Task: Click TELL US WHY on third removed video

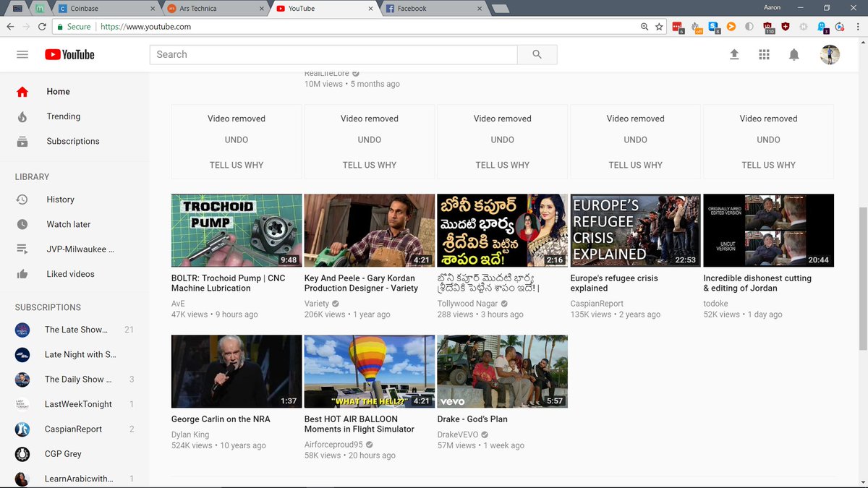Action: (x=503, y=165)
